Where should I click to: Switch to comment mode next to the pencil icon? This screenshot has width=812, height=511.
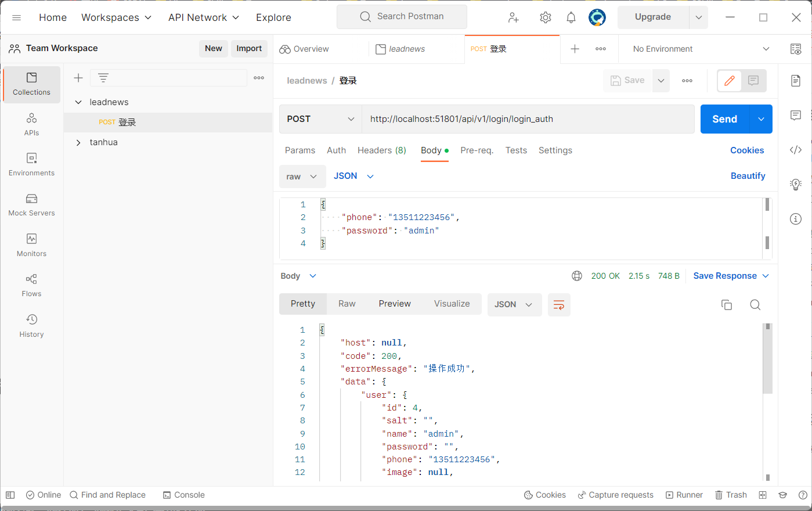pyautogui.click(x=753, y=81)
